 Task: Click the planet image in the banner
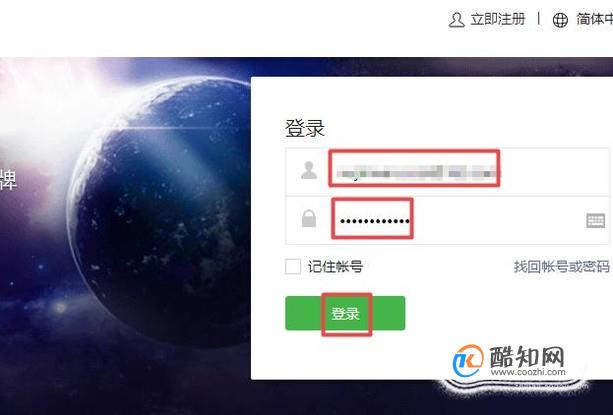pos(160,211)
